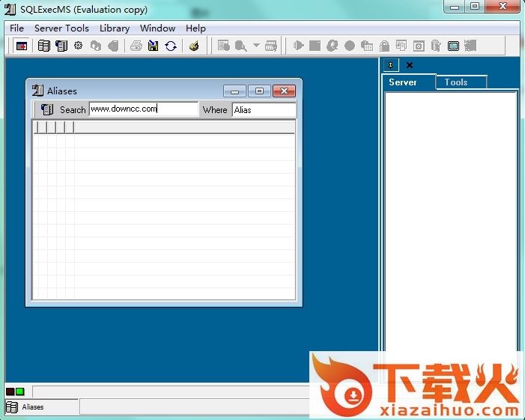This screenshot has height=420, width=525.
Task: Click the Aliases button in bottom task bar
Action: tap(42, 407)
